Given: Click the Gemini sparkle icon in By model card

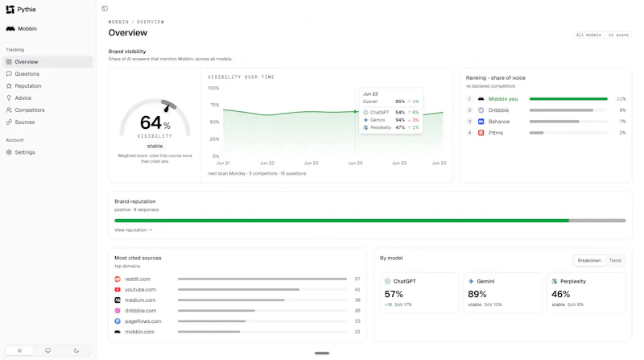Looking at the screenshot, I should click(471, 282).
